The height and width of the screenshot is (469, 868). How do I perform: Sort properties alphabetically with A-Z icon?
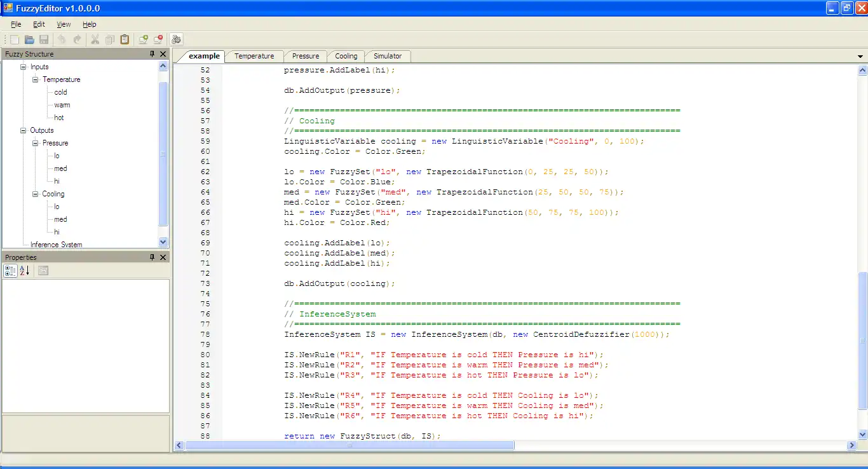coord(25,271)
